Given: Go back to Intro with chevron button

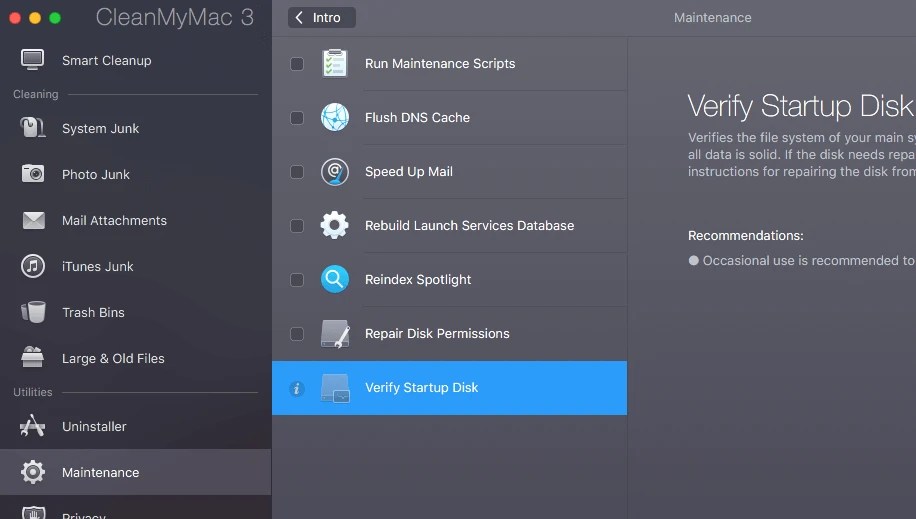Looking at the screenshot, I should click(322, 18).
